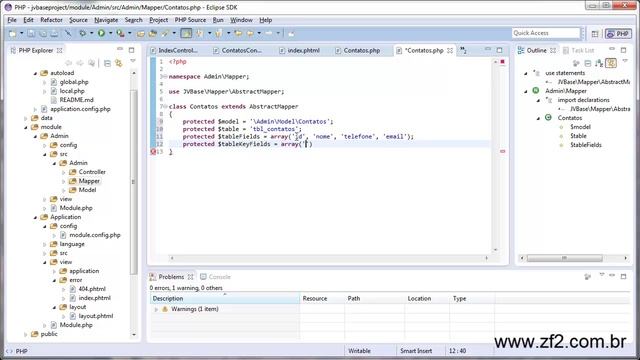Collapse All in the Outline view
This screenshot has width=640, height=360.
[588, 63]
